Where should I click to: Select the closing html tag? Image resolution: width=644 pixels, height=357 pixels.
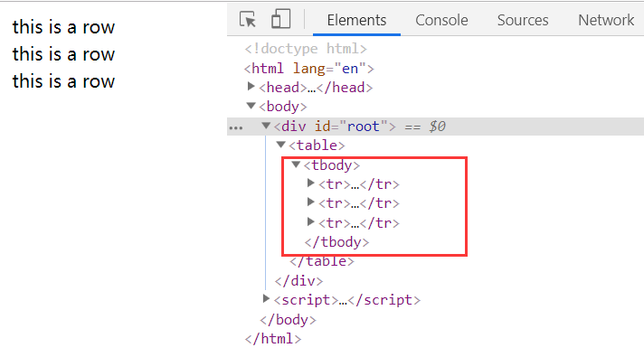[273, 339]
